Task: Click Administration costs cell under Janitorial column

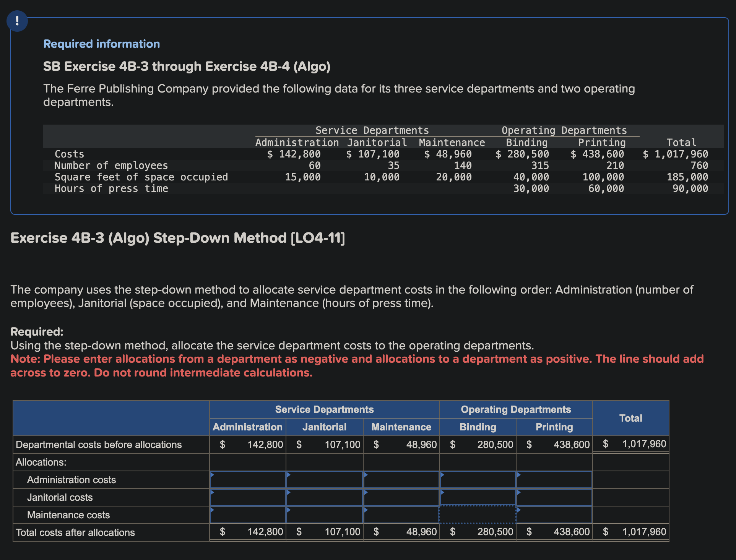Action: 324,480
